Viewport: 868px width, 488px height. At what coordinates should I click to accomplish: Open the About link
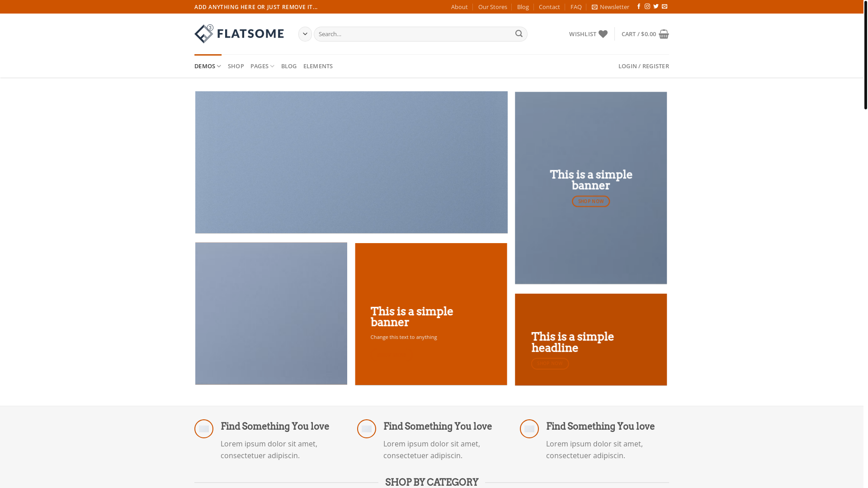(x=459, y=7)
